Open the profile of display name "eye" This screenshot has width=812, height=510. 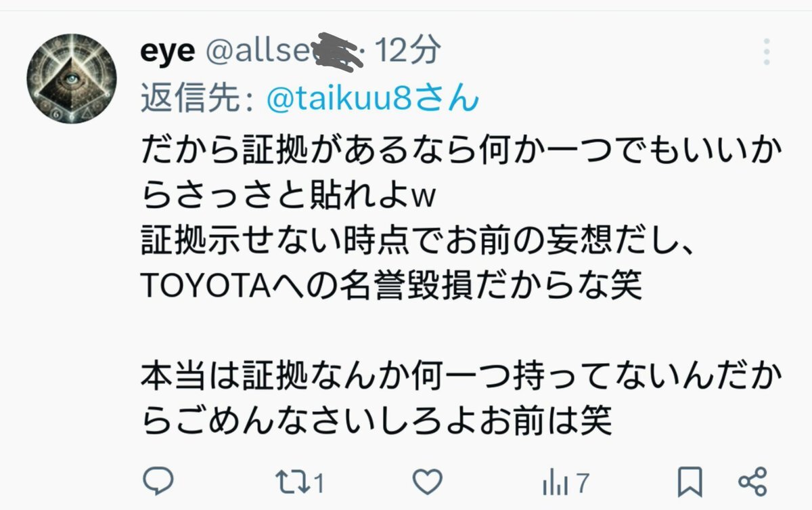[167, 54]
